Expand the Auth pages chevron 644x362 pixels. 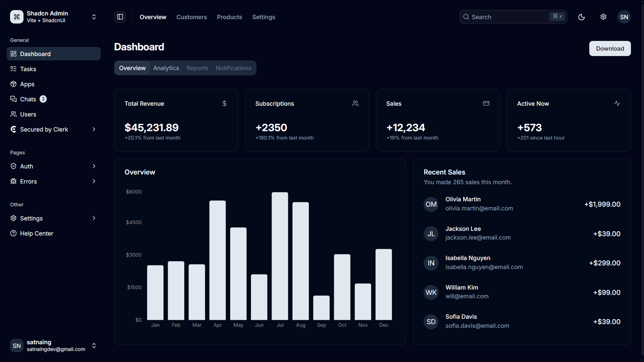[x=94, y=166]
